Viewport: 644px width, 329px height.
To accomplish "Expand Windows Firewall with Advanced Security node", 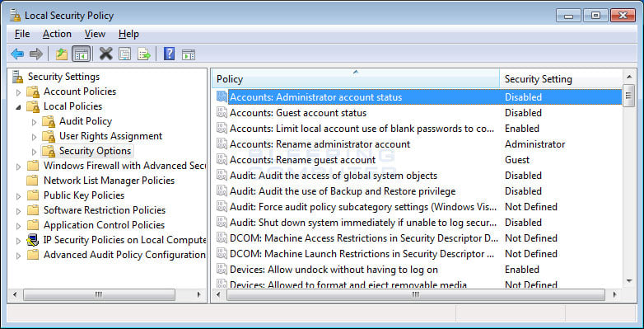I will (18, 167).
